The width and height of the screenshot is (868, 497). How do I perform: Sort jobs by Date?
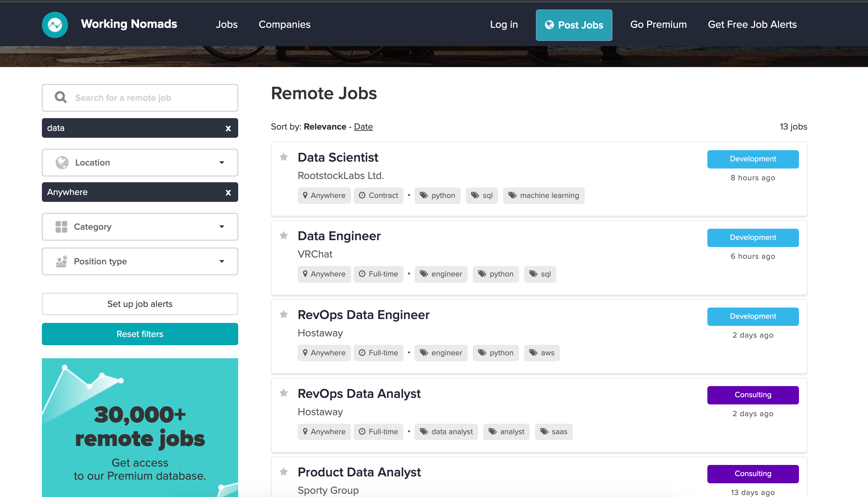tap(363, 127)
